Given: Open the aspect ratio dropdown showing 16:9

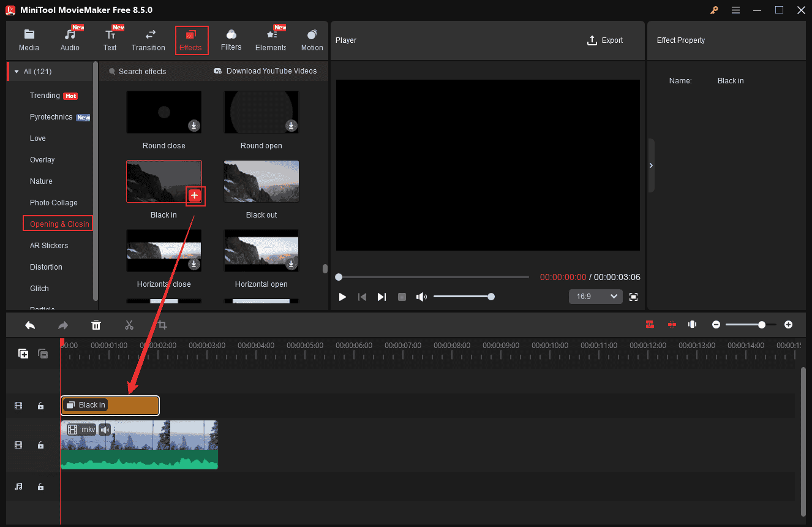Looking at the screenshot, I should tap(595, 296).
